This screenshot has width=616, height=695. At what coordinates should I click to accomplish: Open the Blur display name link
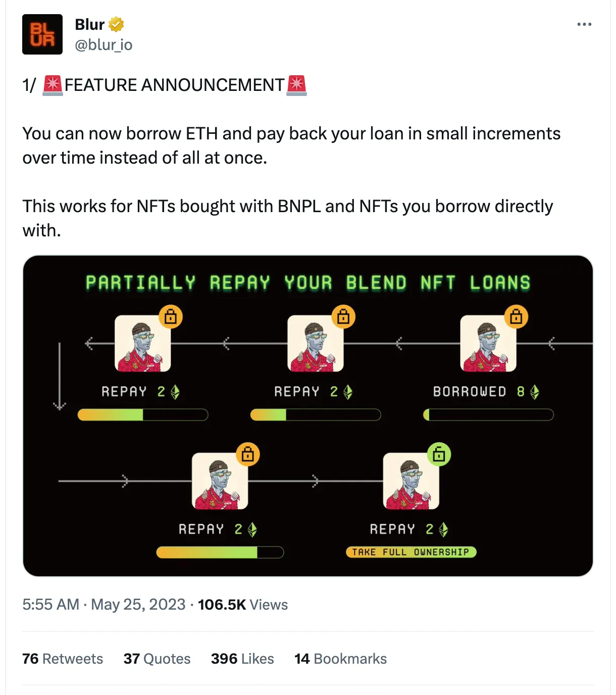[x=89, y=24]
